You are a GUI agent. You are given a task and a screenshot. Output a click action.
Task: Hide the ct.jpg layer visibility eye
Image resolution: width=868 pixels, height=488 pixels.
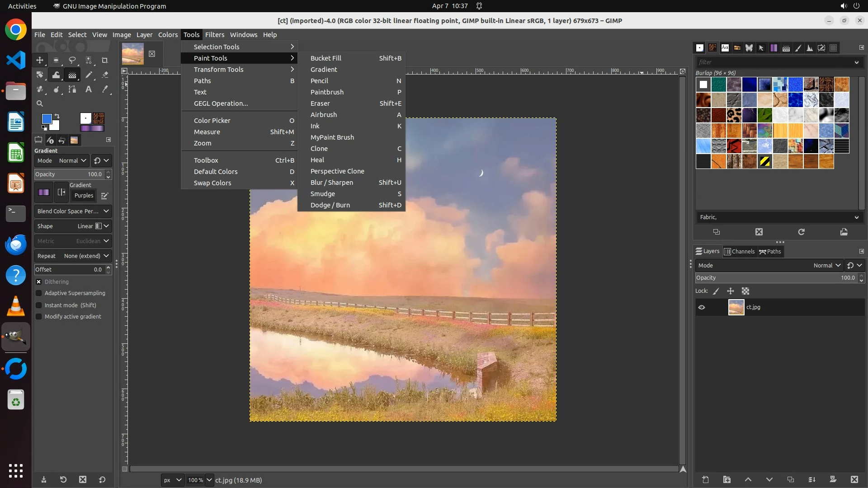pos(702,307)
